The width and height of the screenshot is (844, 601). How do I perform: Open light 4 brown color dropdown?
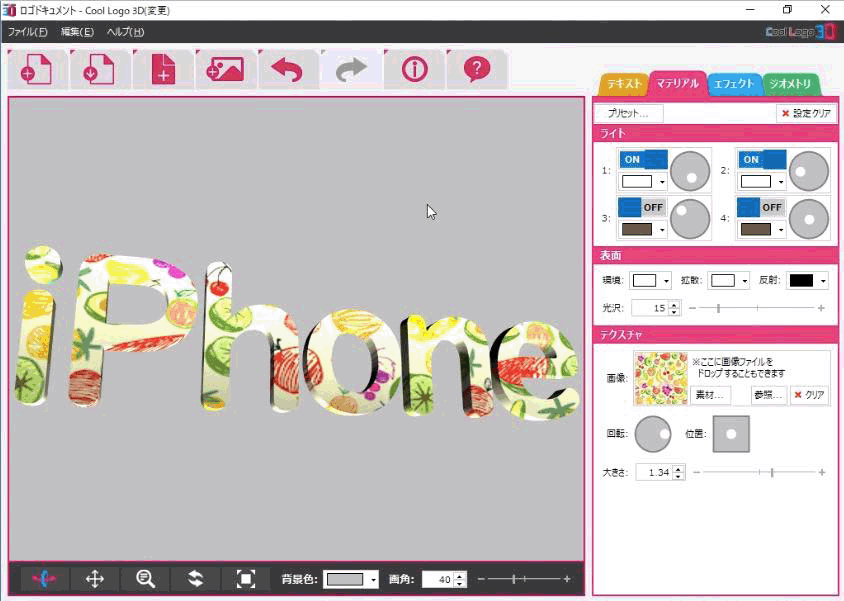click(x=780, y=230)
